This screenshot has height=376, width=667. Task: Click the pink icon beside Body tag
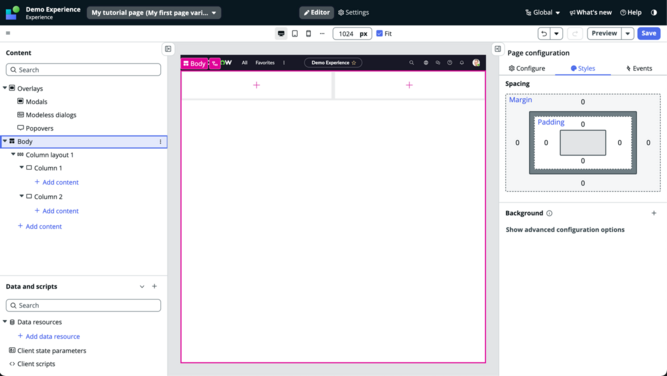click(215, 63)
